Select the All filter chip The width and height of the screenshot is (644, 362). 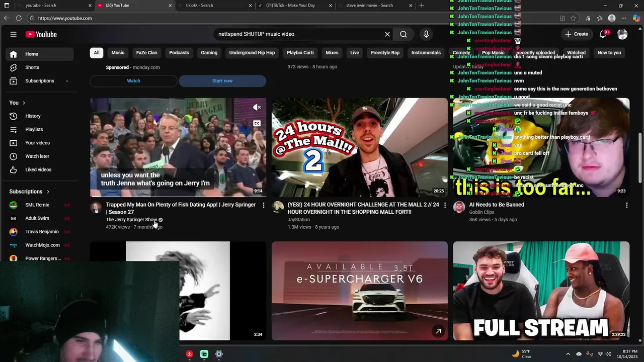coord(97,53)
